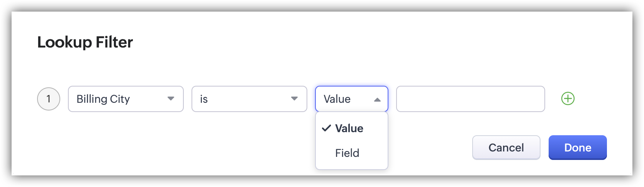Confirm the filter with Done

[577, 148]
